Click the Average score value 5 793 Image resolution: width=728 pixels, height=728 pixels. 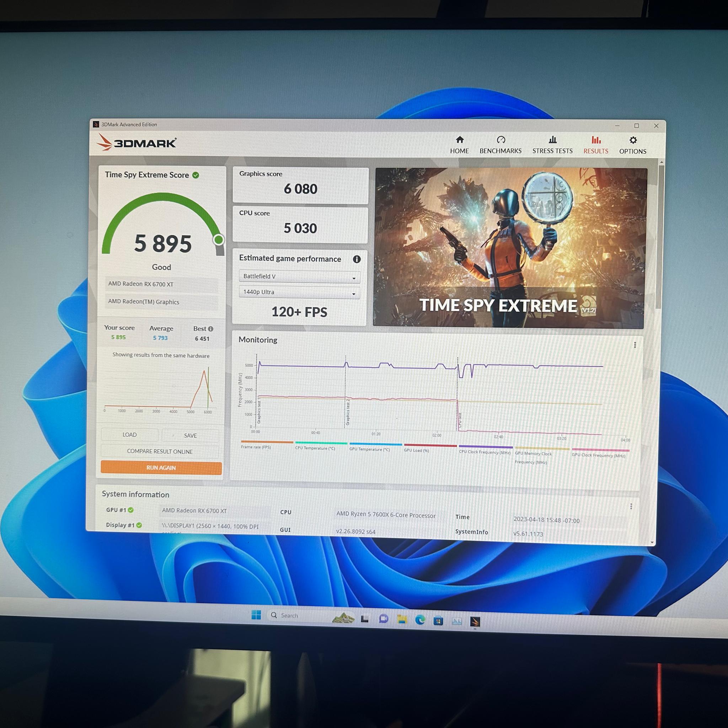click(160, 338)
